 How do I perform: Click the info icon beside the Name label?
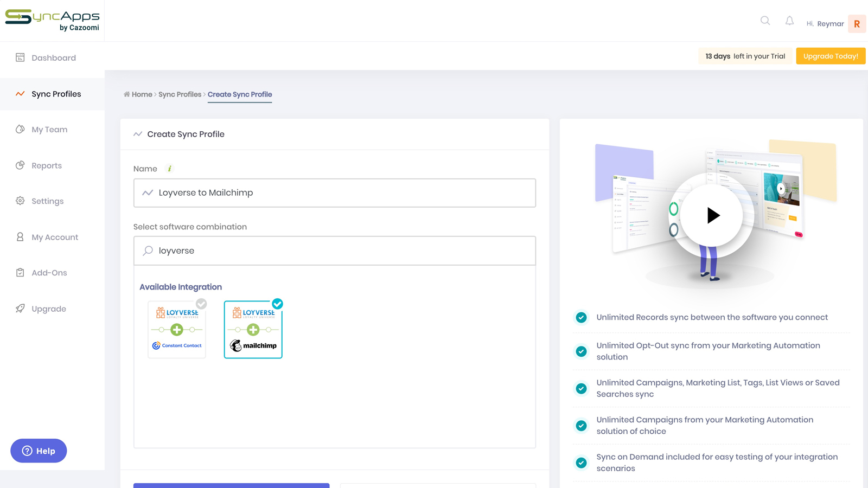tap(169, 169)
